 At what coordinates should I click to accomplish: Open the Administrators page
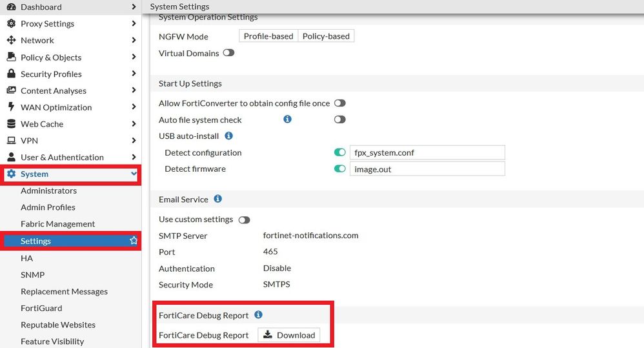tap(48, 190)
